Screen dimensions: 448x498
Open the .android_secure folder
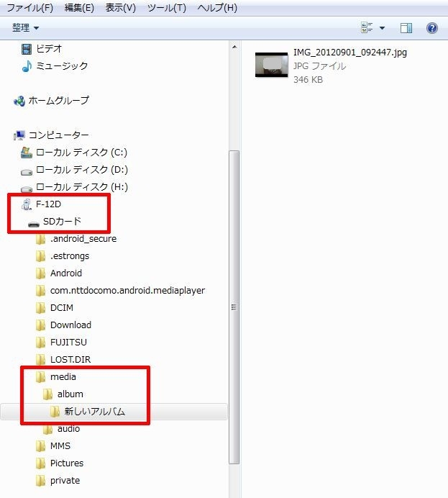click(83, 238)
